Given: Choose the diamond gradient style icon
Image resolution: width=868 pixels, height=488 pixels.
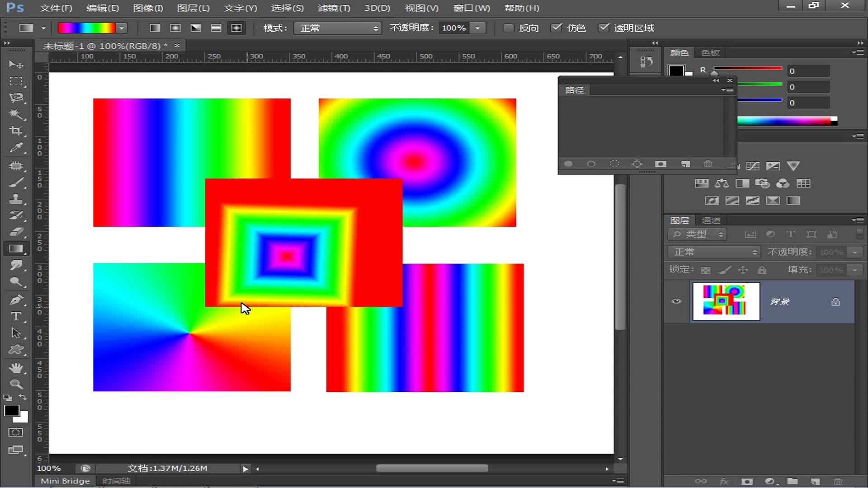Looking at the screenshot, I should 236,28.
